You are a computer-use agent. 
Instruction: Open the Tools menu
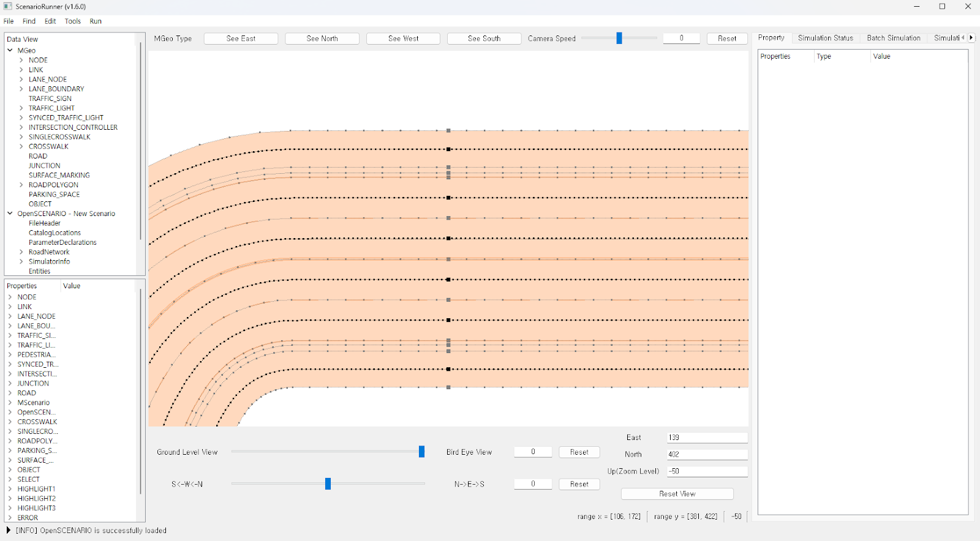[72, 21]
